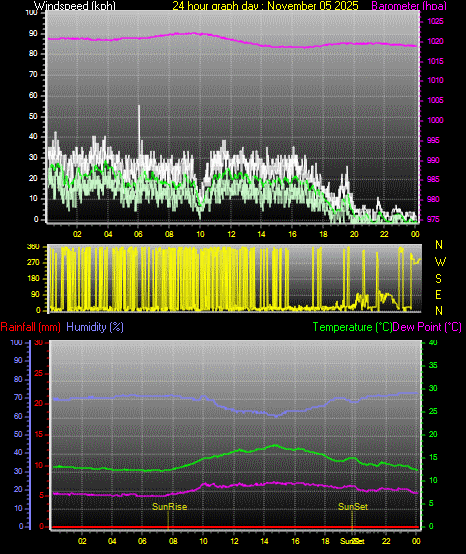Click the "S" compass letter beside the direction chart

pyautogui.click(x=438, y=279)
